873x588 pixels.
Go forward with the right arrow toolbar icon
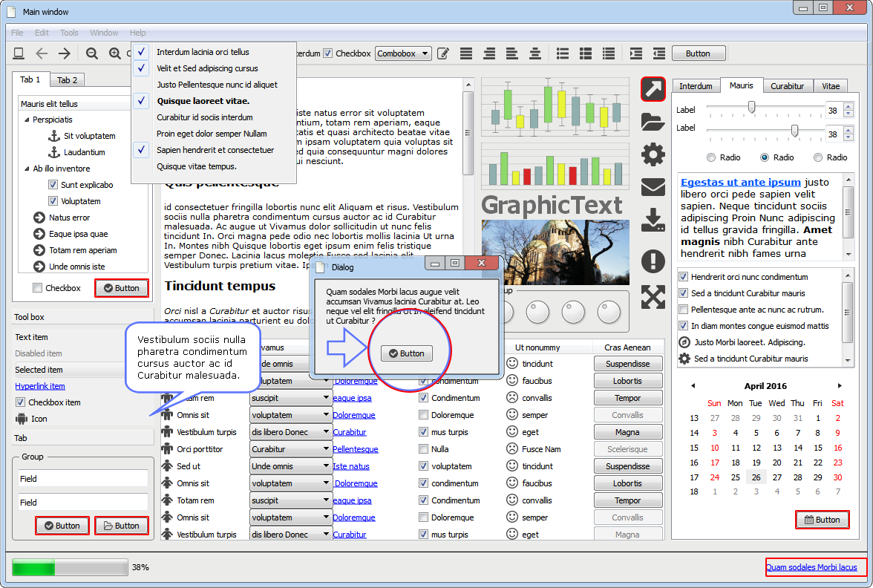click(x=65, y=53)
